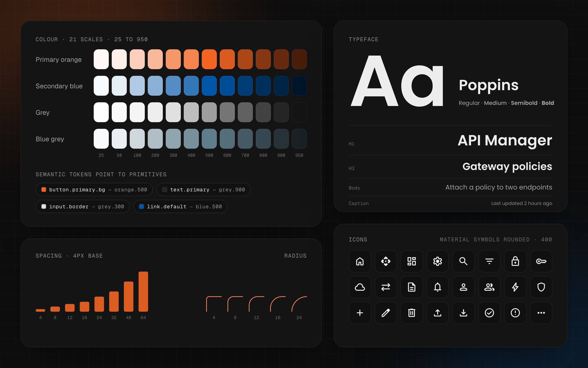The image size is (588, 368).
Task: Click the "Semibold" font weight label
Action: tap(524, 103)
